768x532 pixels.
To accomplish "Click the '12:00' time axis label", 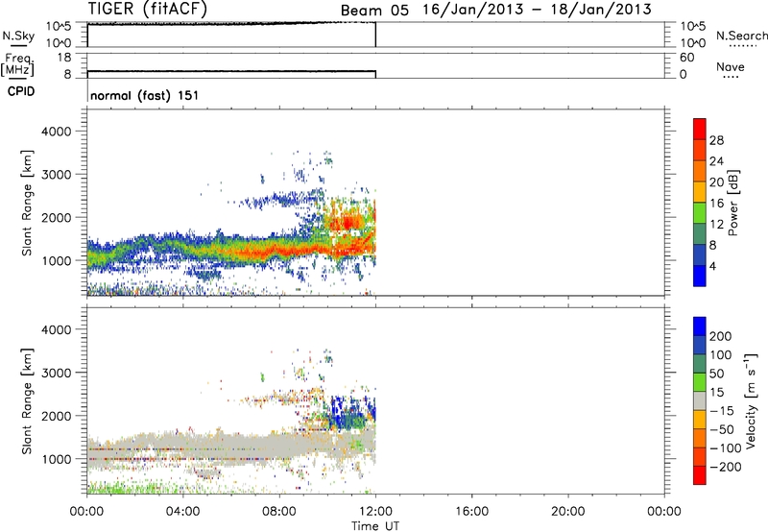I will pos(375,512).
